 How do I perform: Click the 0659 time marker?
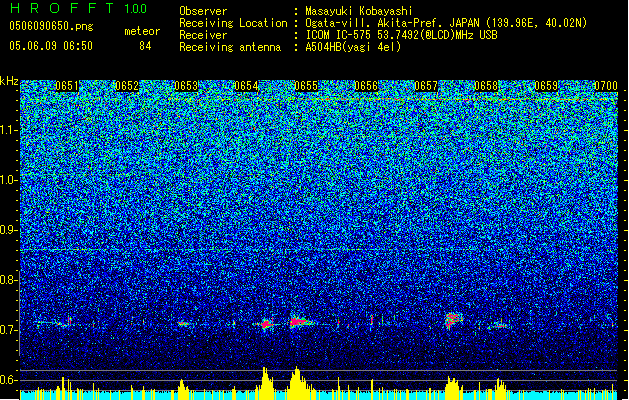tap(546, 86)
